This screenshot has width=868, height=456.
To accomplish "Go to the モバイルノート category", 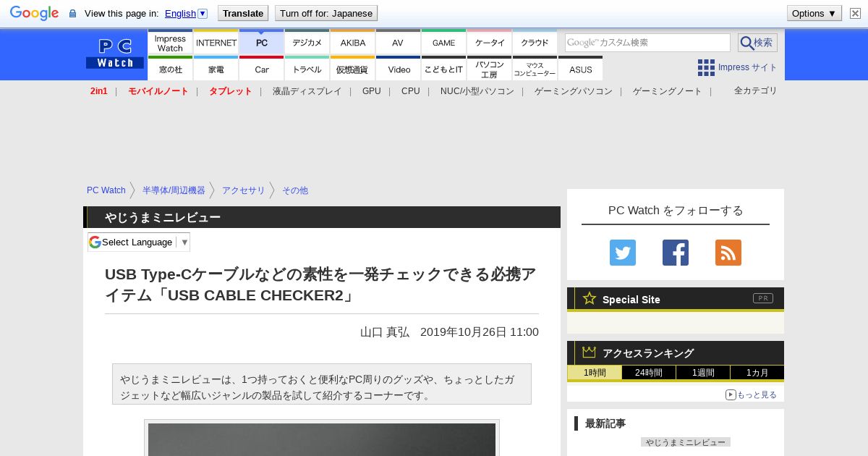I will 158,91.
